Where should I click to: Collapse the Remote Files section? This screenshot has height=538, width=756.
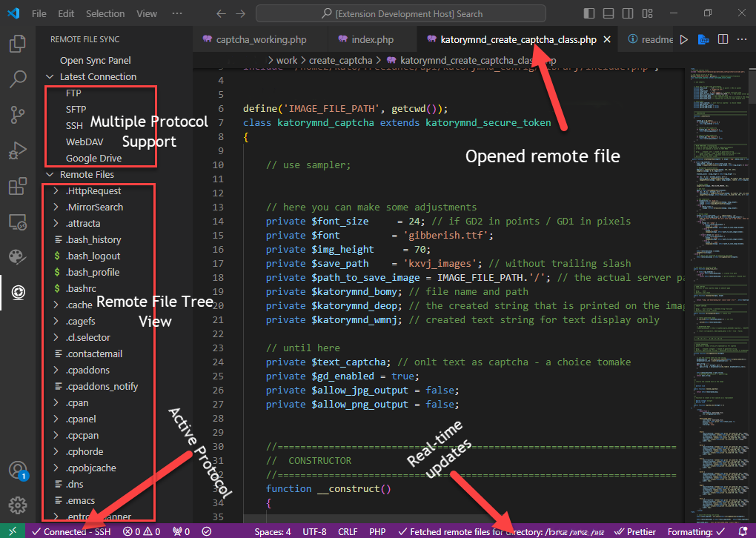click(x=50, y=174)
